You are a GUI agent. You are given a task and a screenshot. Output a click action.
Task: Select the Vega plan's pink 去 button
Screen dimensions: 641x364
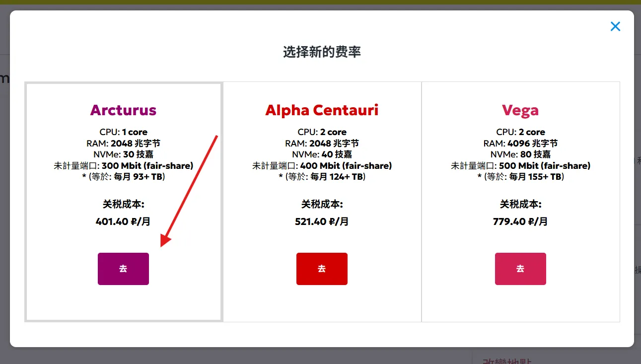(520, 269)
